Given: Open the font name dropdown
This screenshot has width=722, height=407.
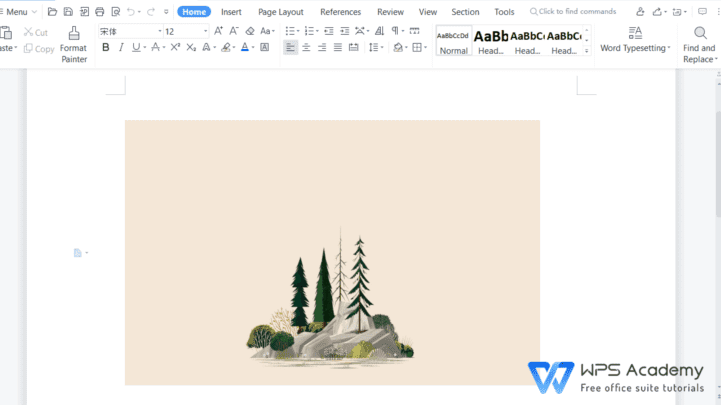Looking at the screenshot, I should click(160, 31).
